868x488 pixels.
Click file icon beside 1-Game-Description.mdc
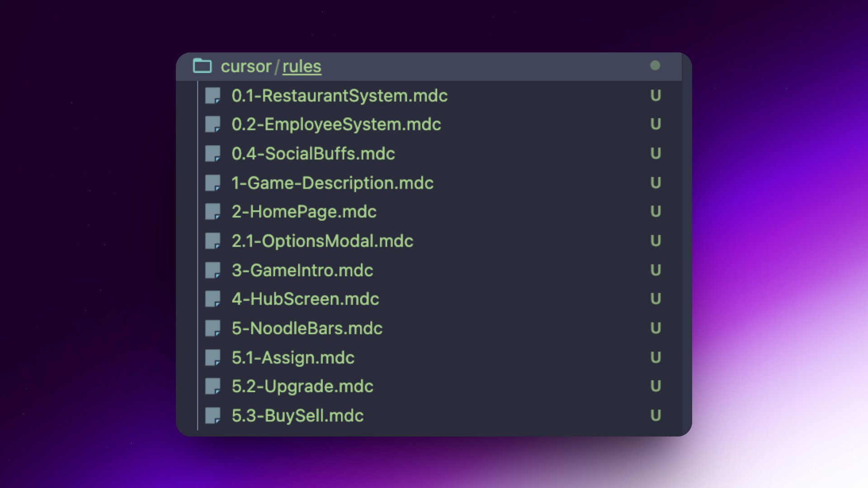point(213,183)
